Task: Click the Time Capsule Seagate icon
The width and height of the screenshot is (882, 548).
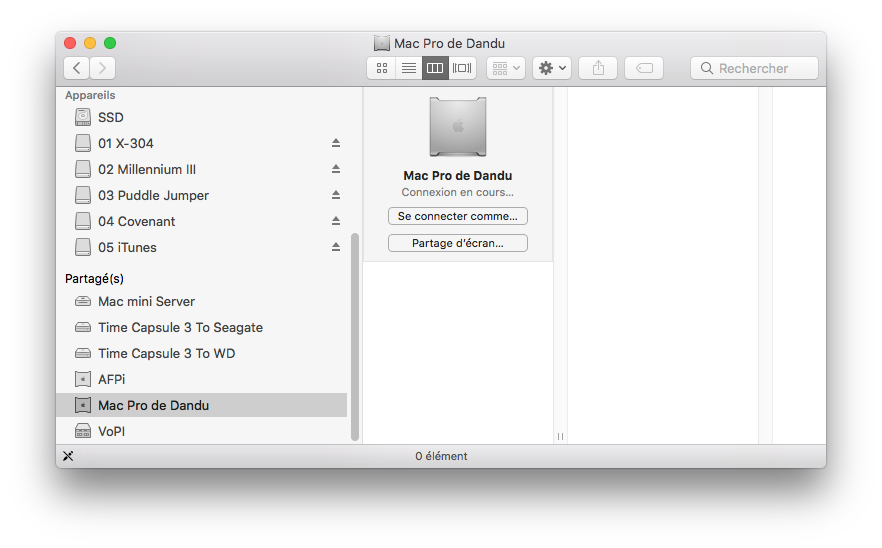Action: coord(83,327)
